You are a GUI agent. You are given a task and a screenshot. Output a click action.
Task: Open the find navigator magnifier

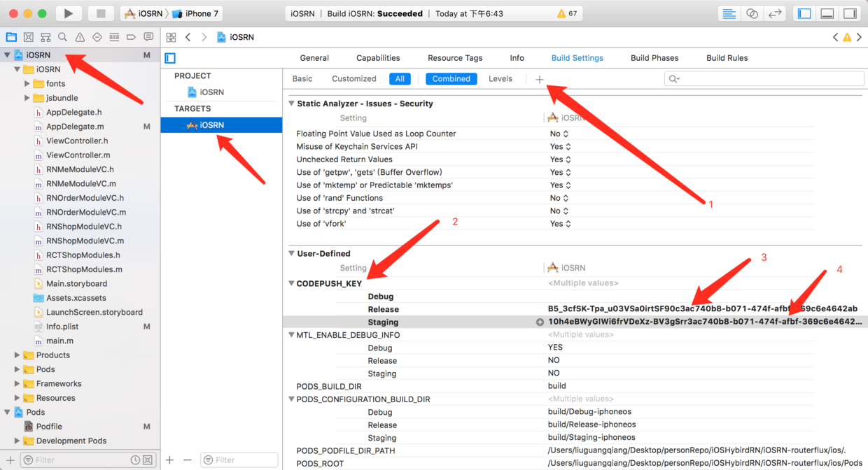[x=62, y=37]
